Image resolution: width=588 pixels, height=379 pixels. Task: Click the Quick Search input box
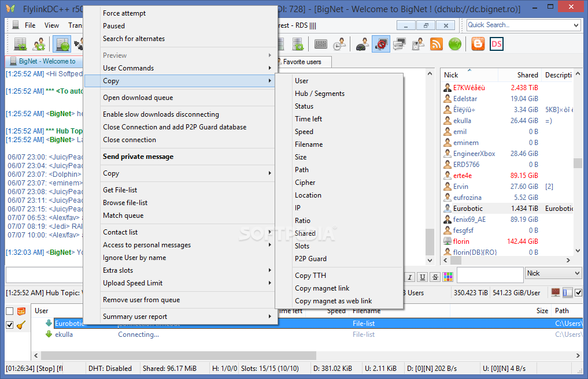click(x=519, y=25)
